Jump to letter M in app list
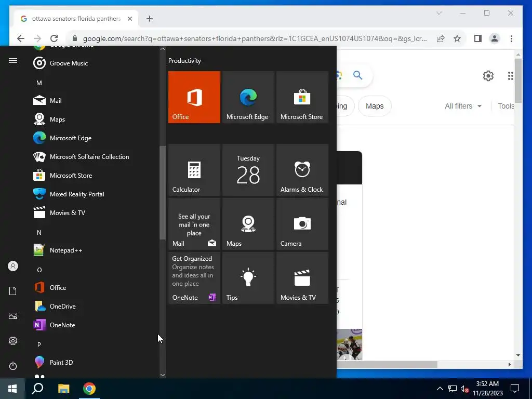Screen dimensions: 532x399 tap(39, 83)
